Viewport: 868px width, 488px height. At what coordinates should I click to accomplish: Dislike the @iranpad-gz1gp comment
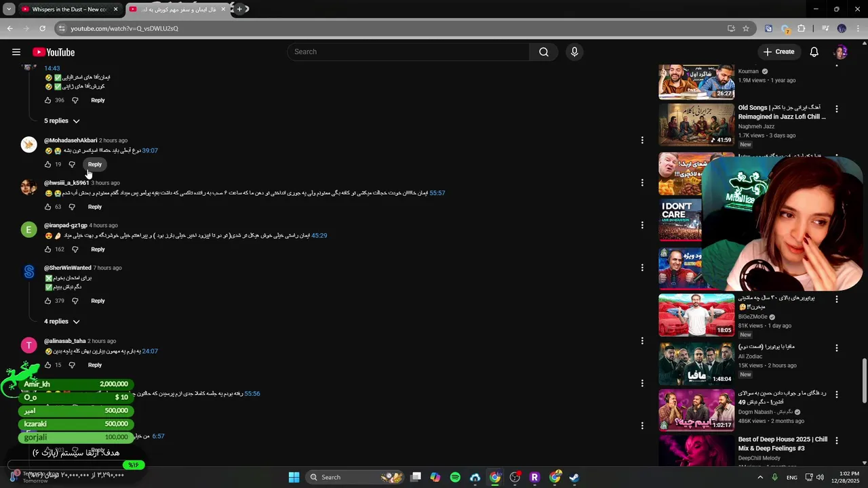coord(75,249)
